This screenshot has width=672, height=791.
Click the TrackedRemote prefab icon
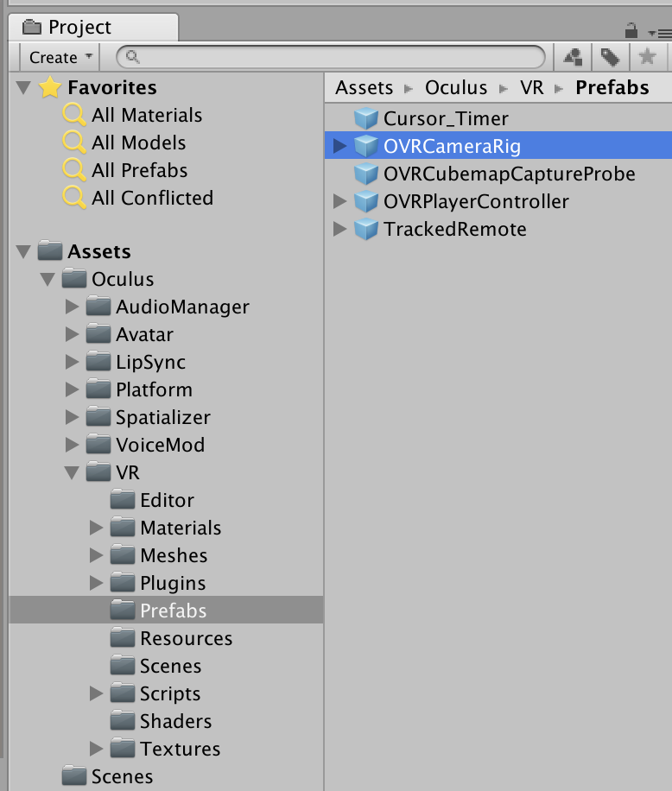point(368,229)
